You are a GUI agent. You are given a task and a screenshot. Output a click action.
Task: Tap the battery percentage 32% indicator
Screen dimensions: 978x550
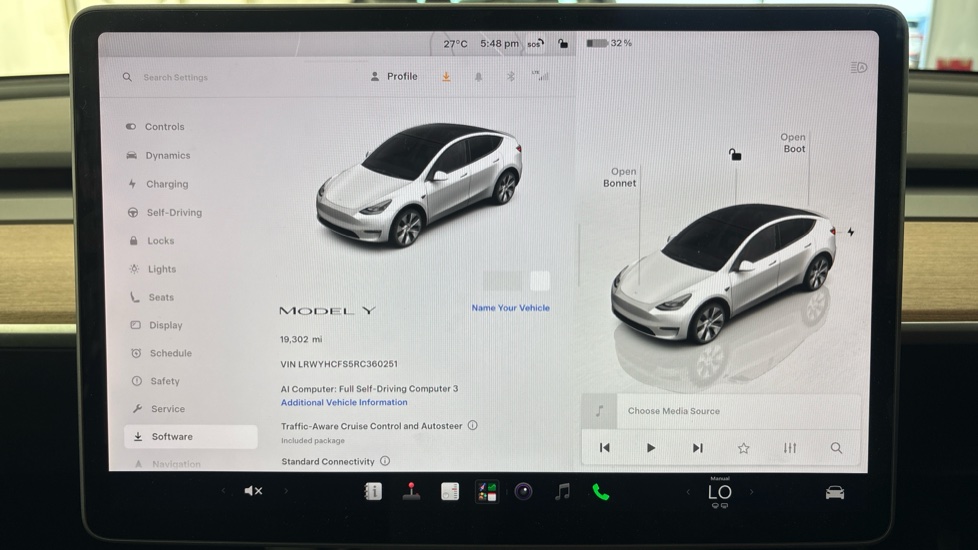609,43
